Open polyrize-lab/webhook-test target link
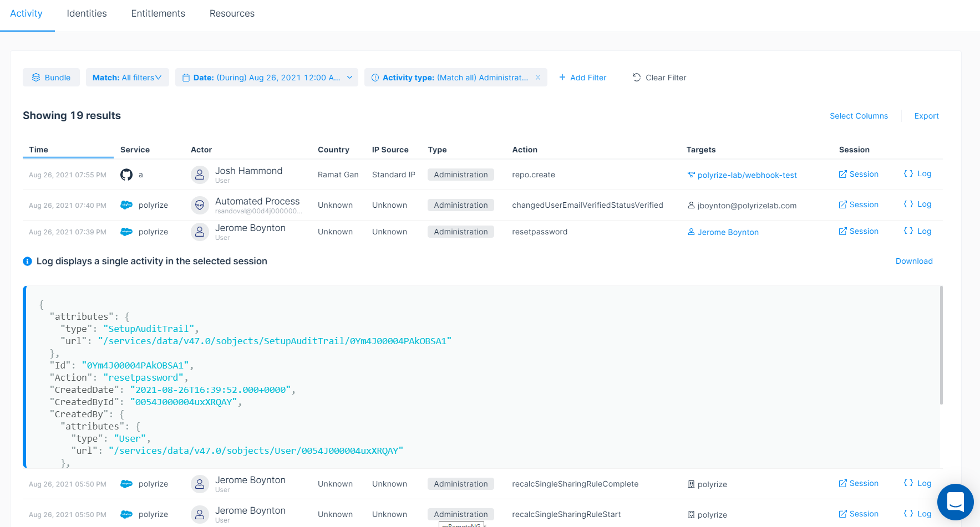This screenshot has width=980, height=527. (747, 175)
